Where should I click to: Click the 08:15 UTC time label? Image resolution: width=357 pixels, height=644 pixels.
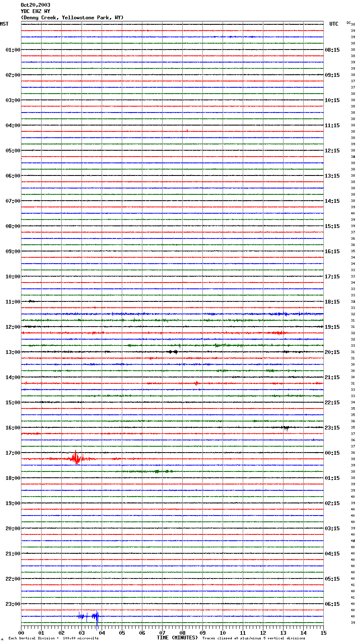332,50
